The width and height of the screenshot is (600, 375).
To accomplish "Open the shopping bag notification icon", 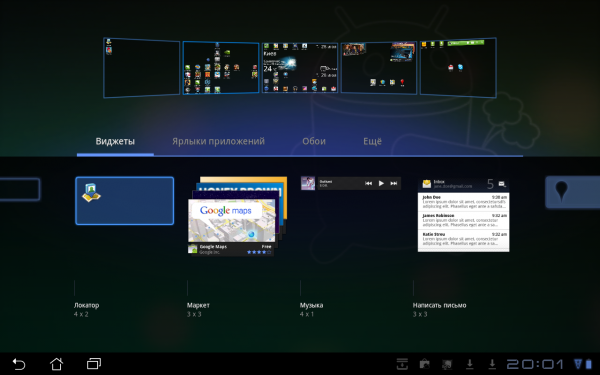I will [x=424, y=364].
